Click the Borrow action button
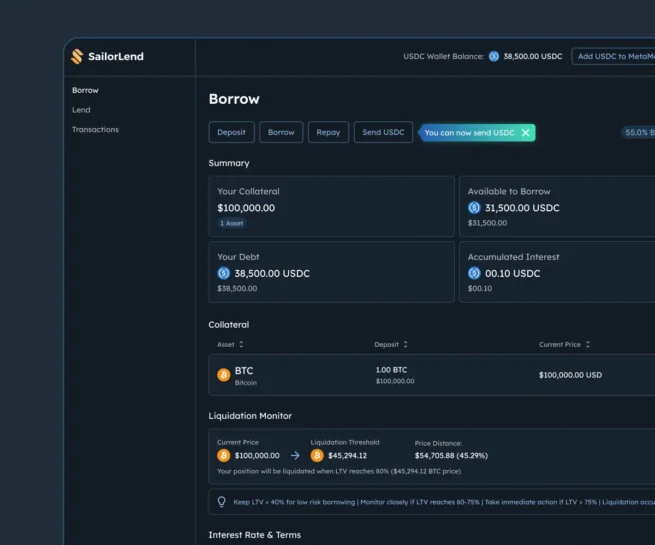Image resolution: width=655 pixels, height=545 pixels. pos(281,132)
